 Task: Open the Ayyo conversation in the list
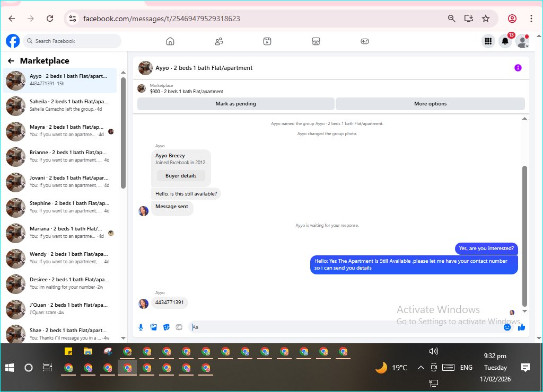point(60,81)
